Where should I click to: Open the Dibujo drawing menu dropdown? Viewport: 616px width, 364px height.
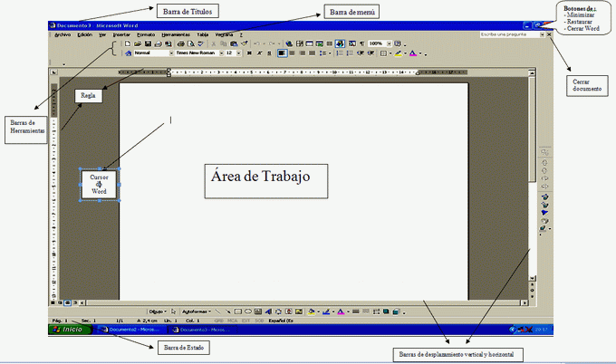point(157,311)
